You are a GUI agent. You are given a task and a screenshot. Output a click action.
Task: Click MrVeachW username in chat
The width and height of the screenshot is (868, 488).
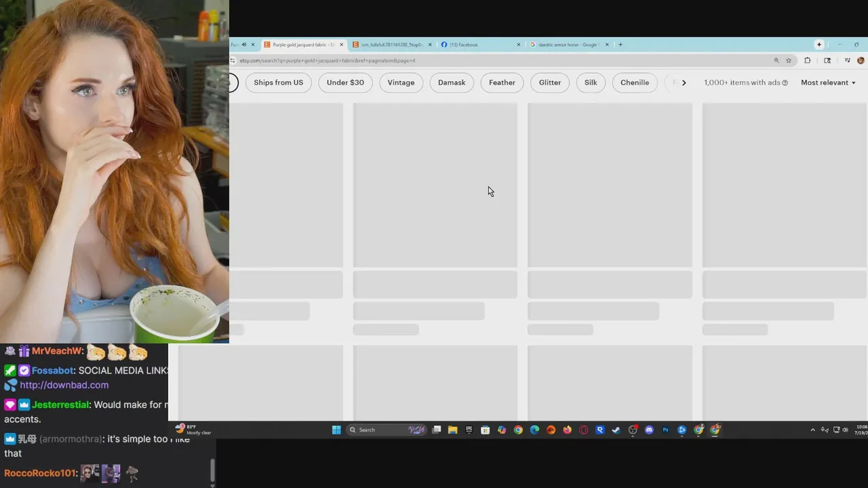point(58,352)
